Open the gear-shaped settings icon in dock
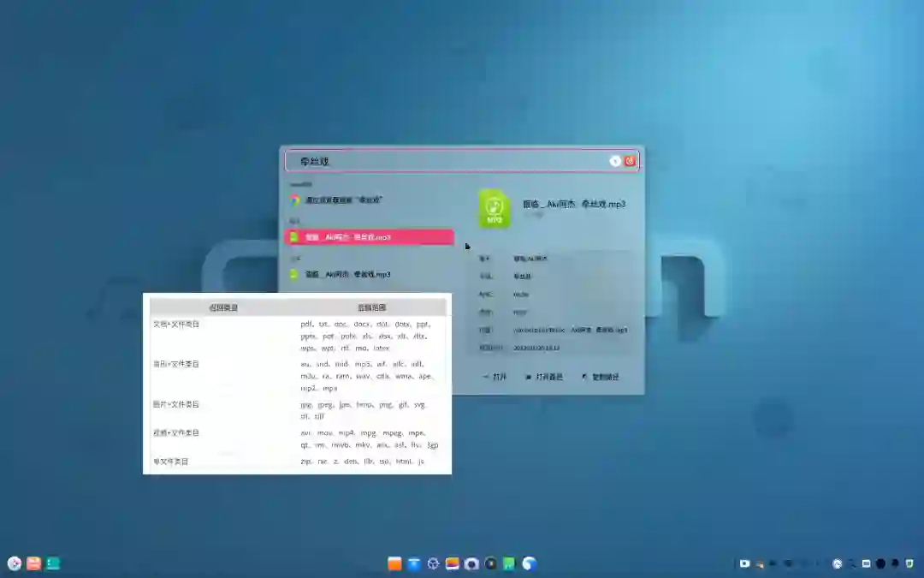This screenshot has height=578, width=924. pos(433,563)
